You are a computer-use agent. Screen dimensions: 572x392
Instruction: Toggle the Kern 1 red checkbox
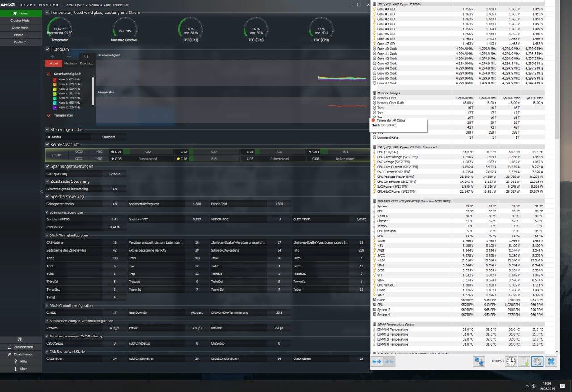(55, 79)
